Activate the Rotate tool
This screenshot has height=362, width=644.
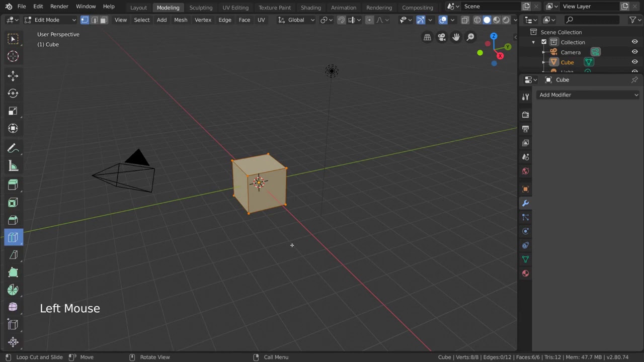[x=13, y=94]
